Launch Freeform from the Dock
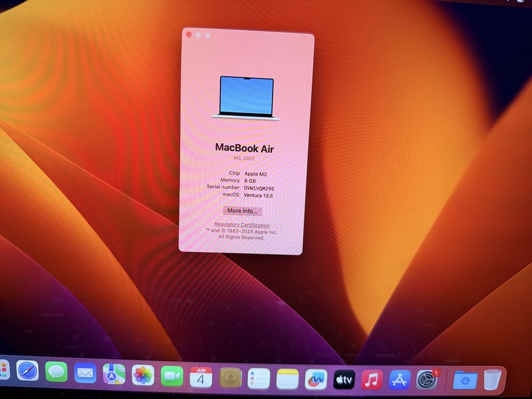 point(316,379)
